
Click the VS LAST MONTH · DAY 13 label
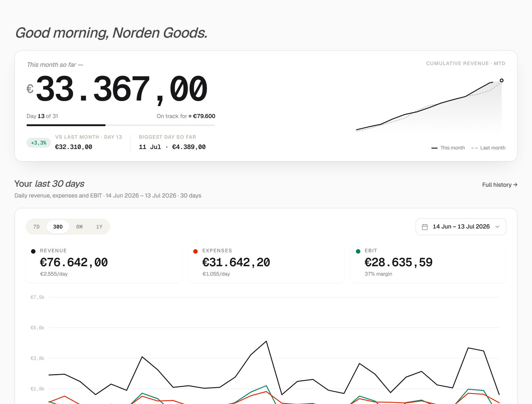click(x=89, y=137)
